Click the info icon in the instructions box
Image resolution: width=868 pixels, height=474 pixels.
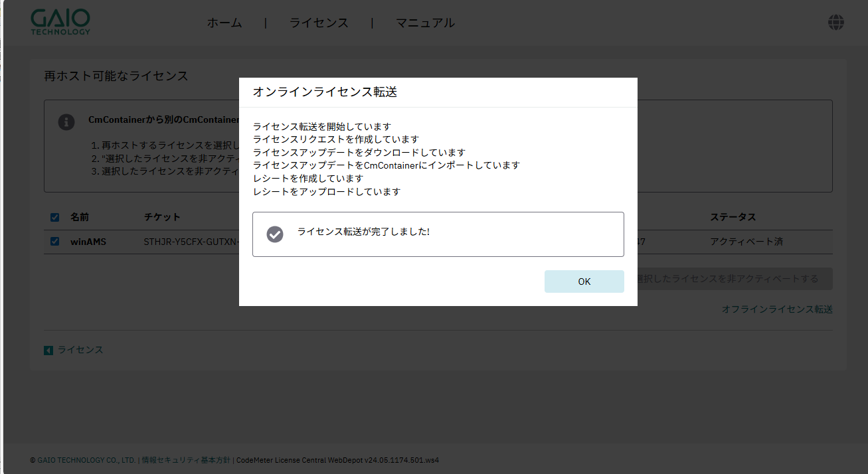coord(66,122)
